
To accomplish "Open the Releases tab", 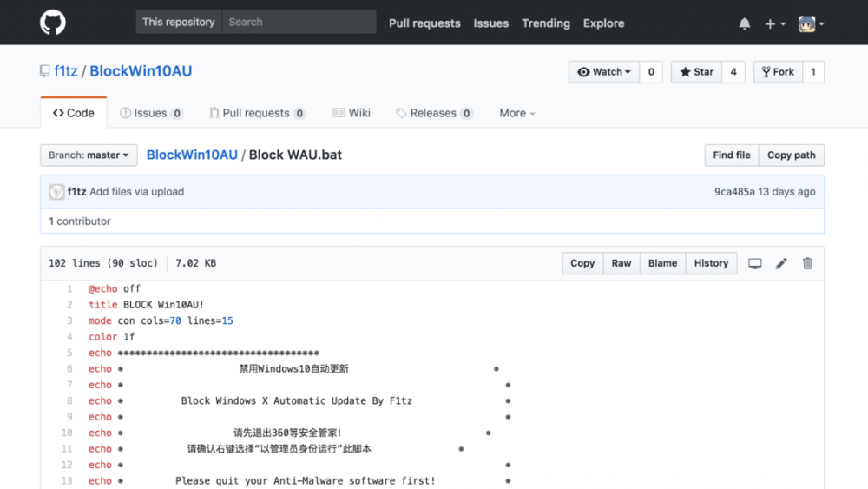I will 435,113.
